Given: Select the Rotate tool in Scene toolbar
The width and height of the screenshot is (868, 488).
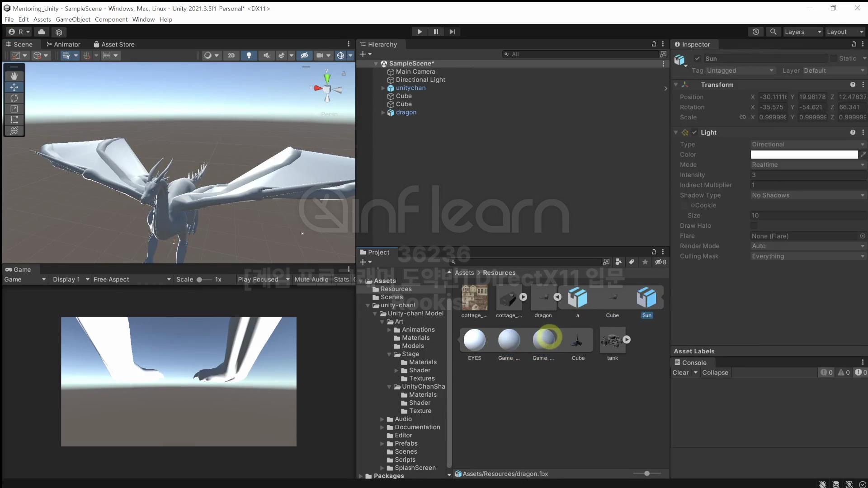Looking at the screenshot, I should point(14,98).
